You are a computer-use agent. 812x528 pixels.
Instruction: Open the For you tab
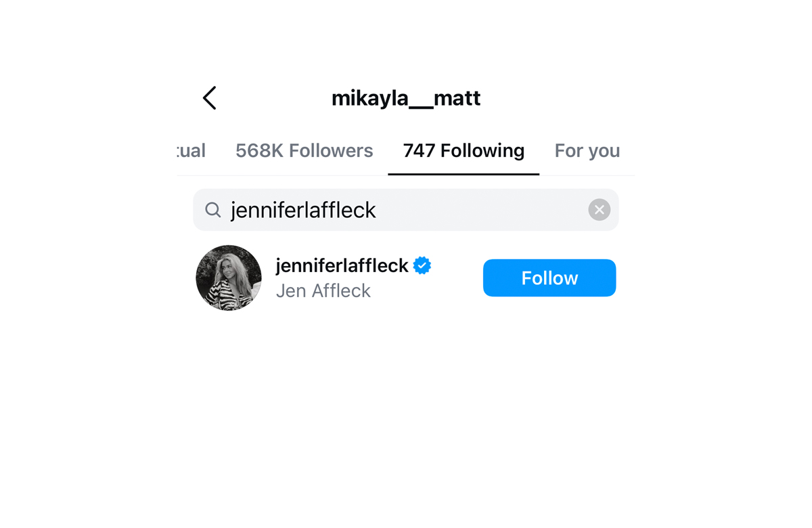[x=587, y=150]
